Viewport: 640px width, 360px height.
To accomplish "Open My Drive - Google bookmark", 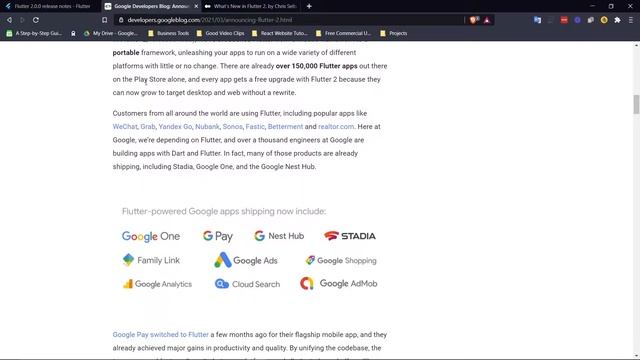I will click(x=111, y=33).
